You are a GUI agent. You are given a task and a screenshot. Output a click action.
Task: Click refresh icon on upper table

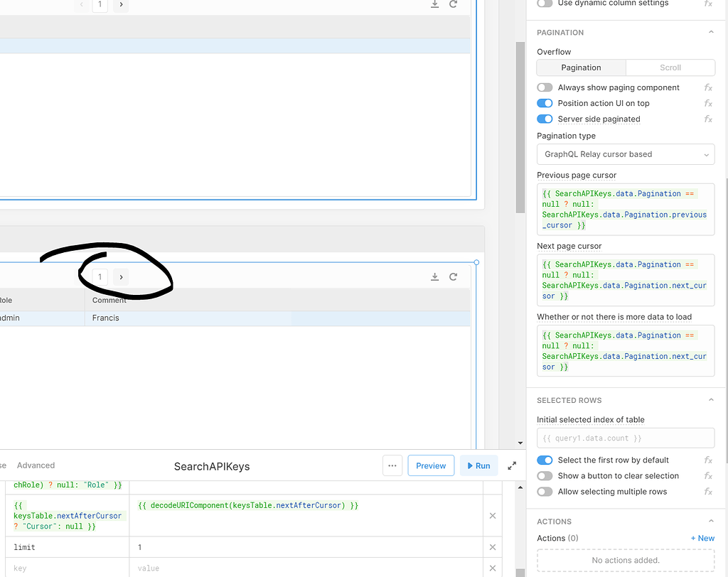pos(453,4)
